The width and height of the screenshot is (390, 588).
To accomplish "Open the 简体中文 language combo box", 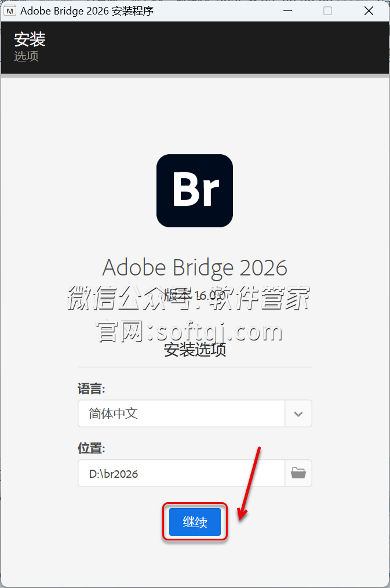I will coord(181,413).
